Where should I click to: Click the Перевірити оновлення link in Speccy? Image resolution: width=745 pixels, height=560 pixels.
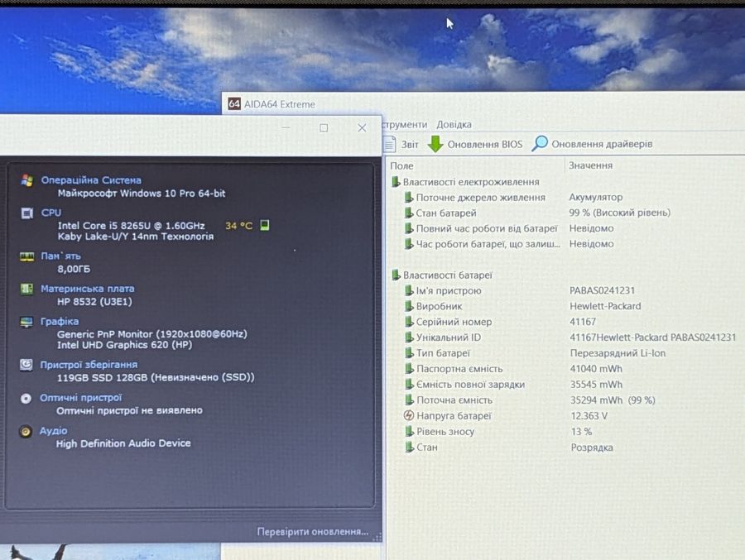313,532
